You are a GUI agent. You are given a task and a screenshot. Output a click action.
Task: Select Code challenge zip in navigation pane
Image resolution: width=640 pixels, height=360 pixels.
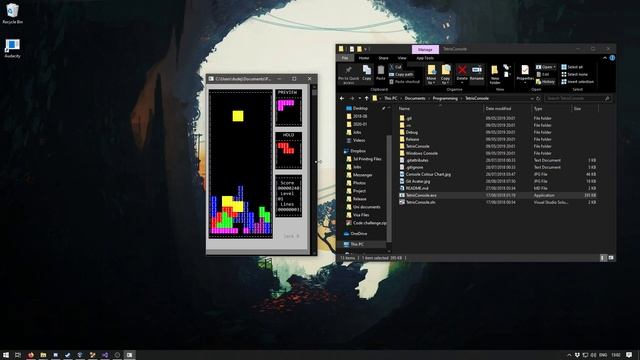point(369,223)
